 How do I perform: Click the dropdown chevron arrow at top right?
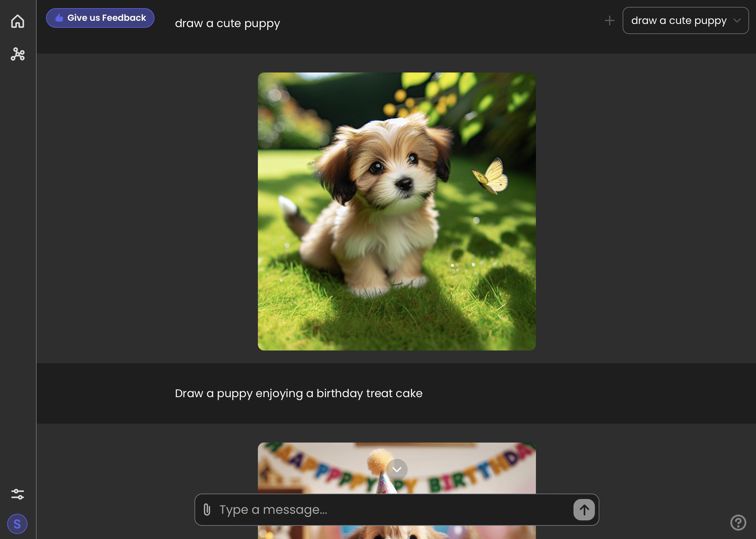pyautogui.click(x=737, y=20)
